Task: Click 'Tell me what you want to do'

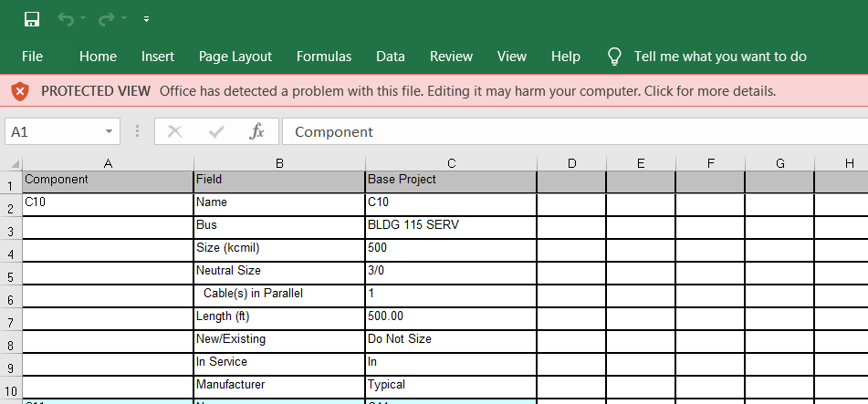Action: [x=720, y=57]
